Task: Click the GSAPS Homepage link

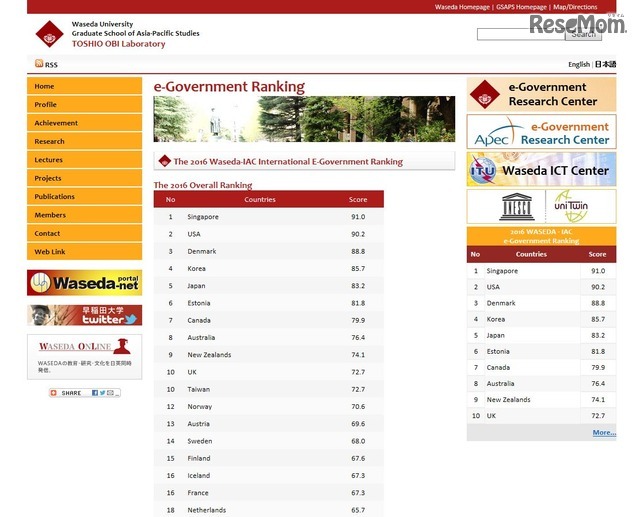Action: pos(521,7)
